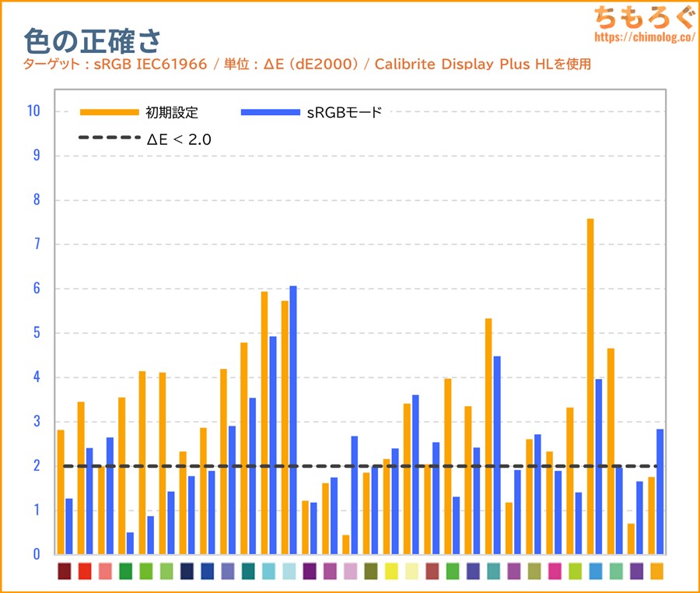Select the bright yellow color swatch
This screenshot has height=593, width=700.
click(x=391, y=572)
